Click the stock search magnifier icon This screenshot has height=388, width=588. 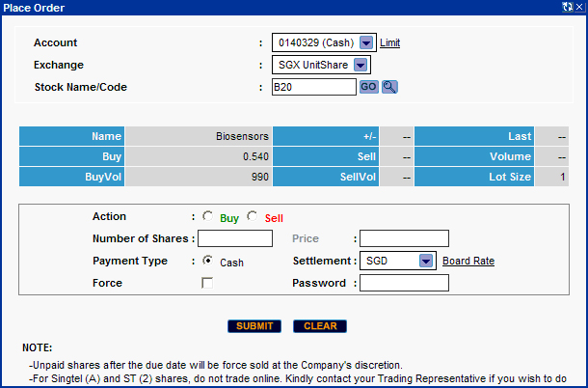coord(389,87)
